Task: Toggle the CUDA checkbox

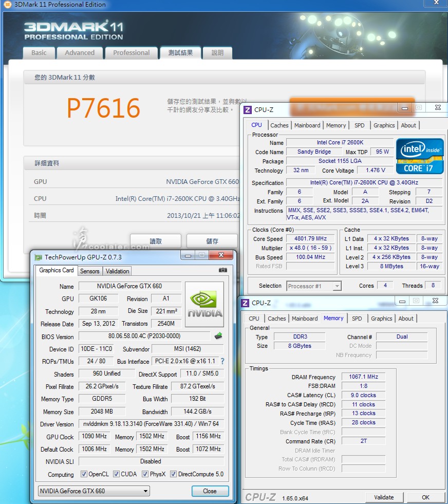Action: [116, 474]
